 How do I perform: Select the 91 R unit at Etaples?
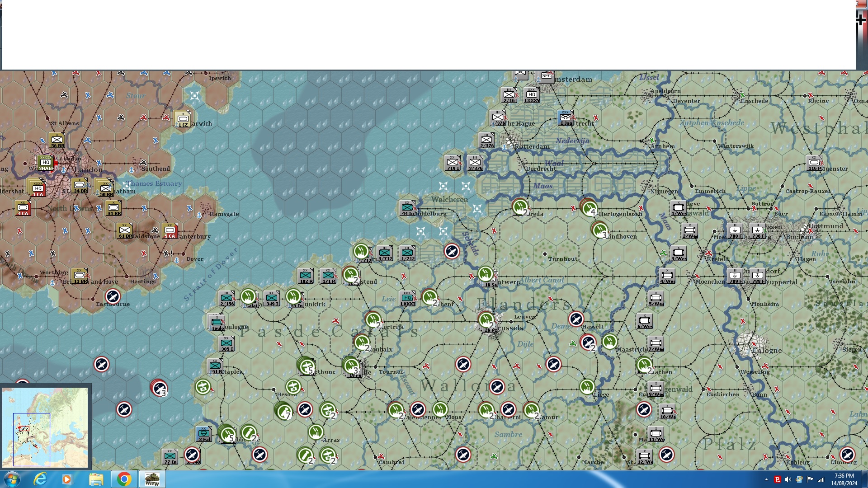pyautogui.click(x=215, y=366)
